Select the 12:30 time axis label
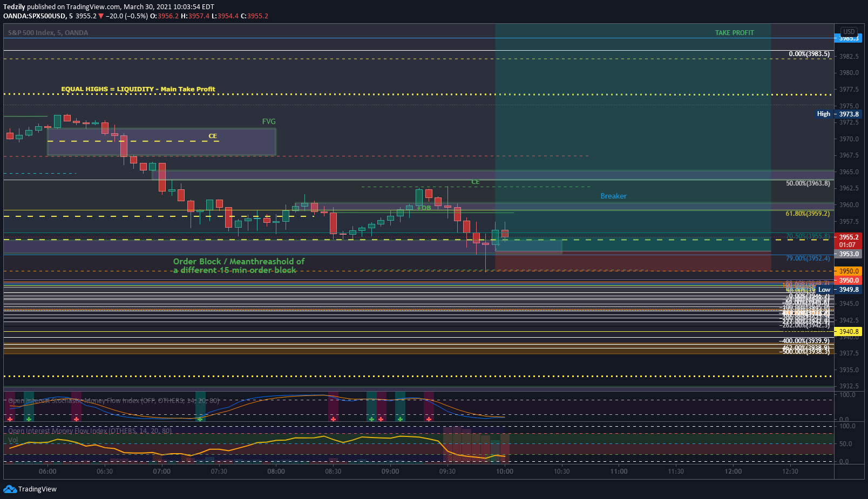Viewport: 868px width, 499px height. [x=790, y=471]
